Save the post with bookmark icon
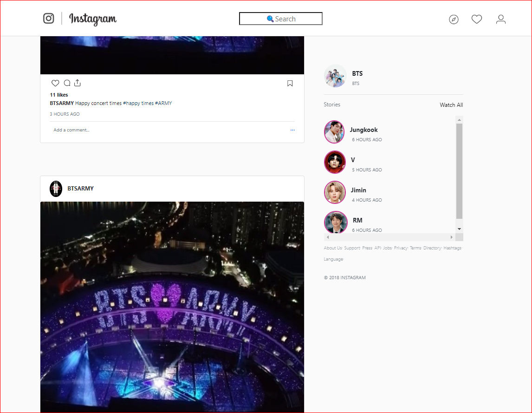The height and width of the screenshot is (413, 532). [290, 83]
